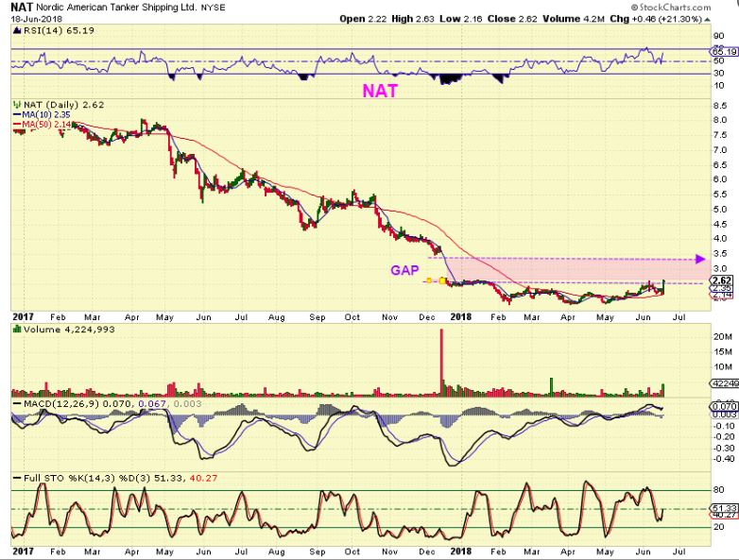Click the green volume legend icon
This screenshot has width=739, height=560.
click(x=17, y=330)
